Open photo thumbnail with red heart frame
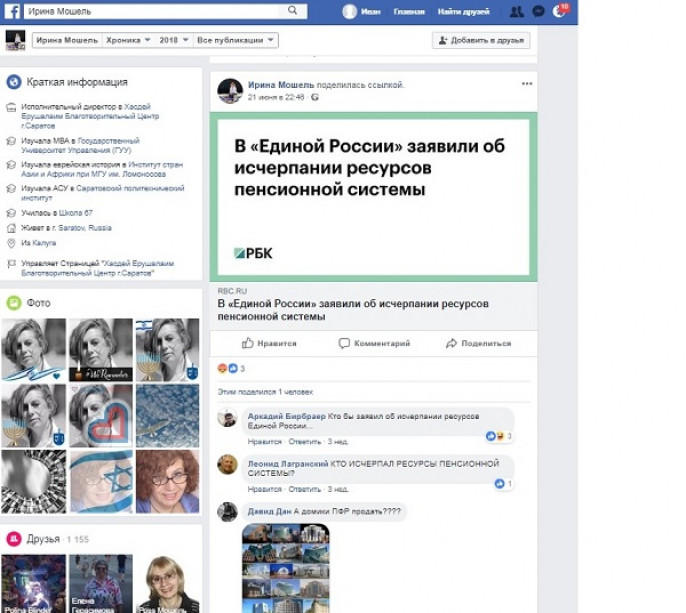This screenshot has width=686, height=613. coord(101,416)
